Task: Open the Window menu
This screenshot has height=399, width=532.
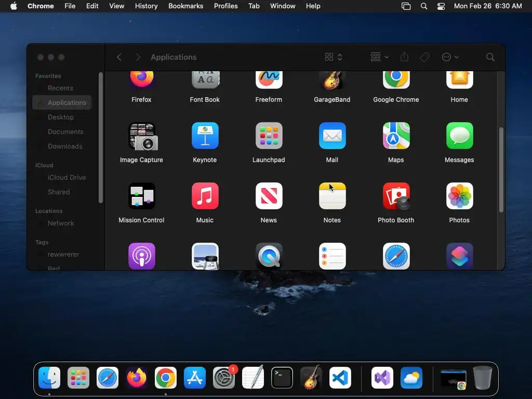Action: 283,6
